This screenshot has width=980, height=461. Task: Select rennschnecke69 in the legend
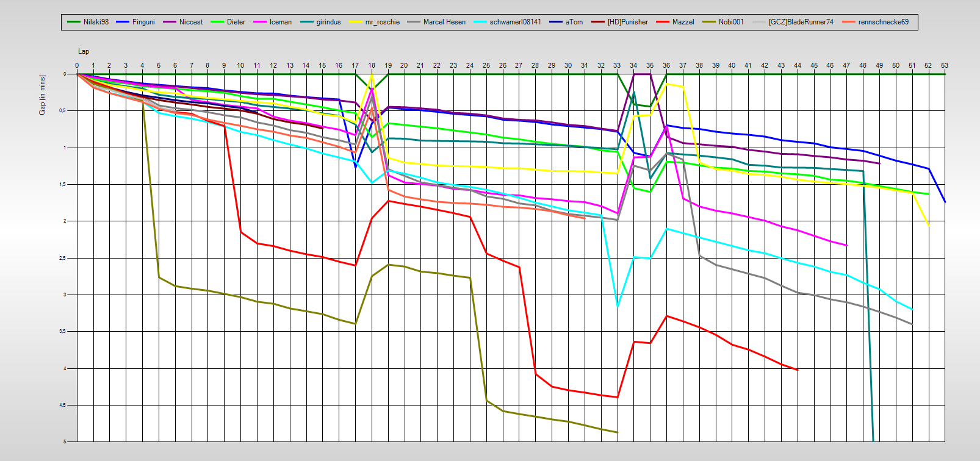pos(883,22)
